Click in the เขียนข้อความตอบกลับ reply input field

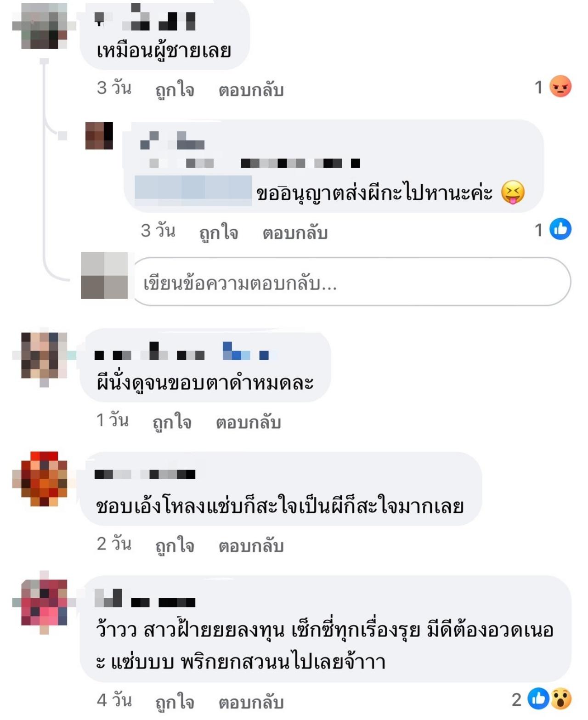click(351, 282)
